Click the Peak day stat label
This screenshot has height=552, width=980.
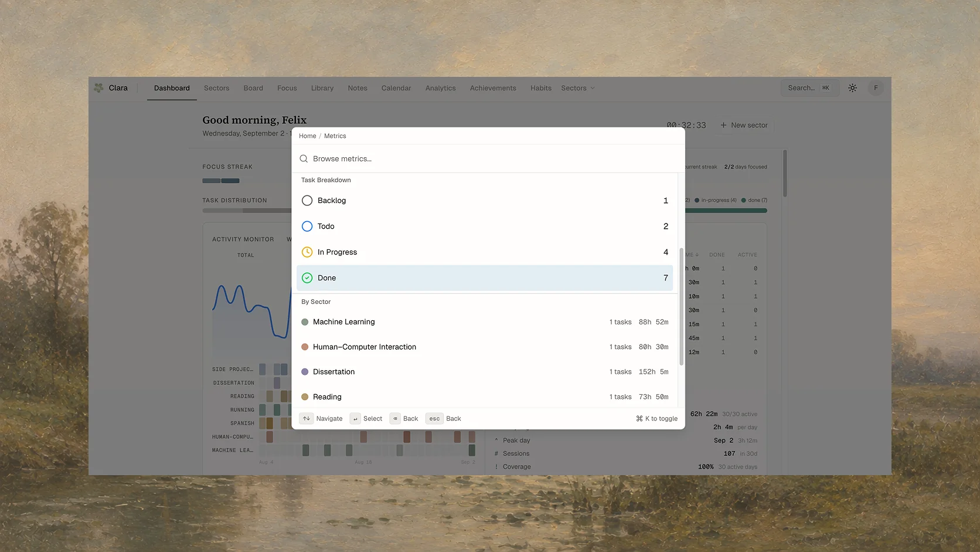pos(516,441)
